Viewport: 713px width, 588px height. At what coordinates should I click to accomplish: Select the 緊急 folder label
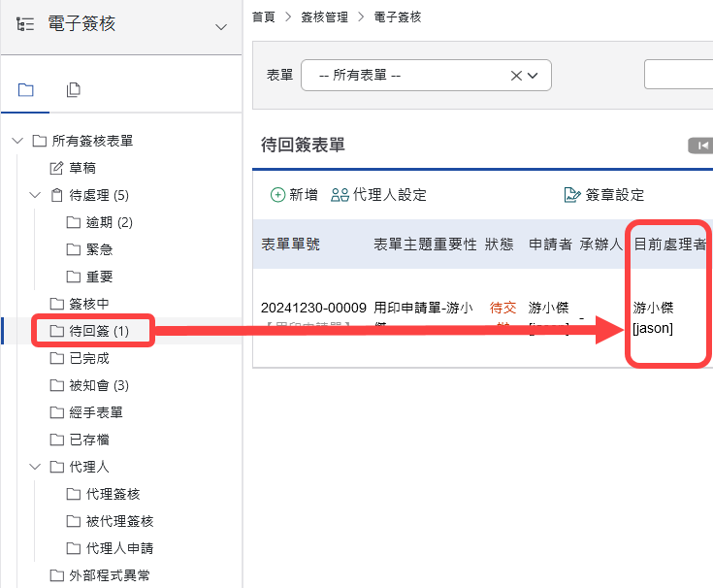pyautogui.click(x=99, y=249)
